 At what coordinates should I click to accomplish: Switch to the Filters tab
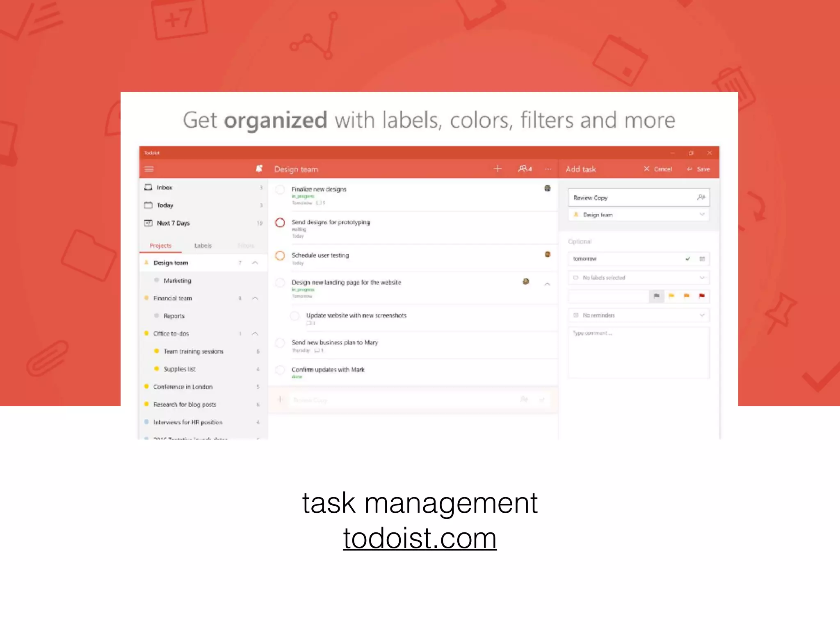pos(246,245)
